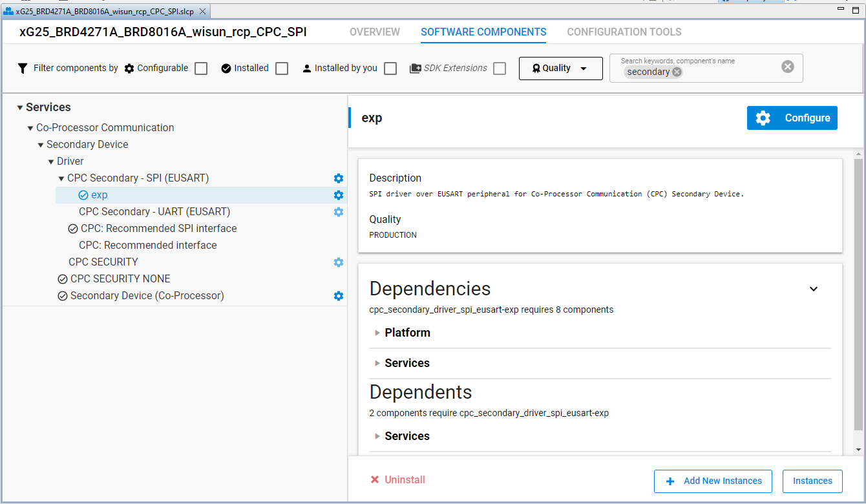The image size is (866, 504).
Task: Tick the Installed by you checkbox
Action: [x=390, y=68]
